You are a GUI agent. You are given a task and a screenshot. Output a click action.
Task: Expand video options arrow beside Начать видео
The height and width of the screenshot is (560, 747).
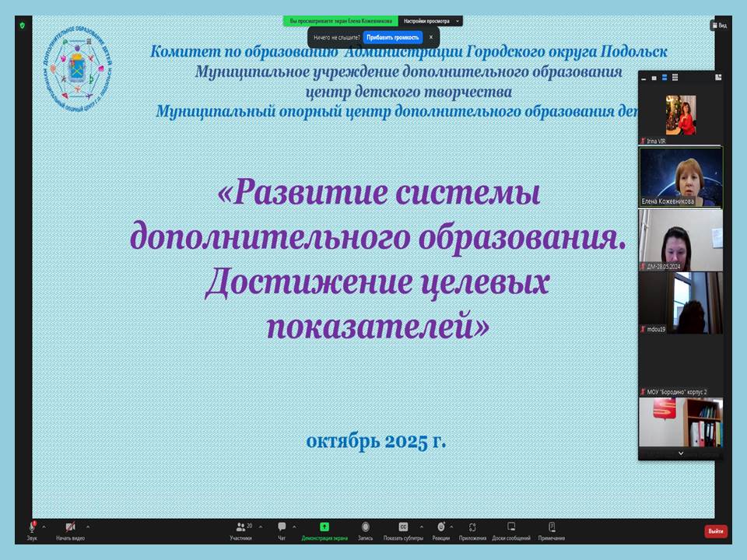coord(87,527)
